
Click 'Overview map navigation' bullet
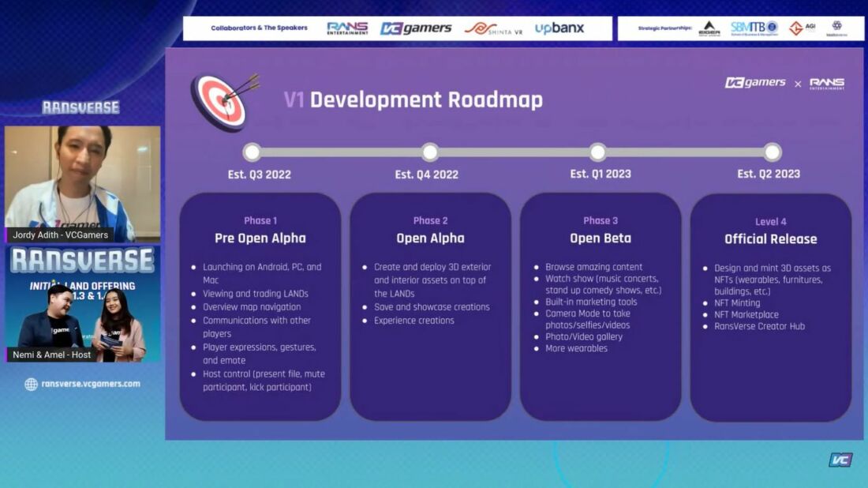click(x=252, y=307)
